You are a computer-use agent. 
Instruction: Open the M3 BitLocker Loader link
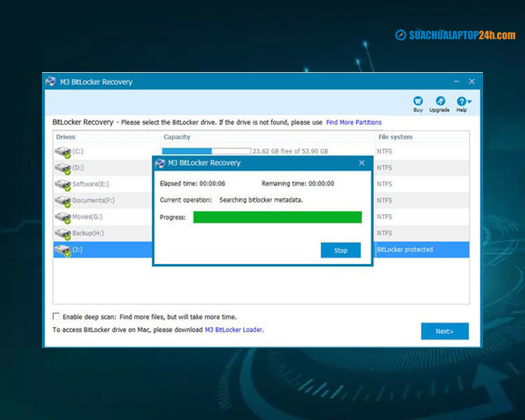point(233,330)
